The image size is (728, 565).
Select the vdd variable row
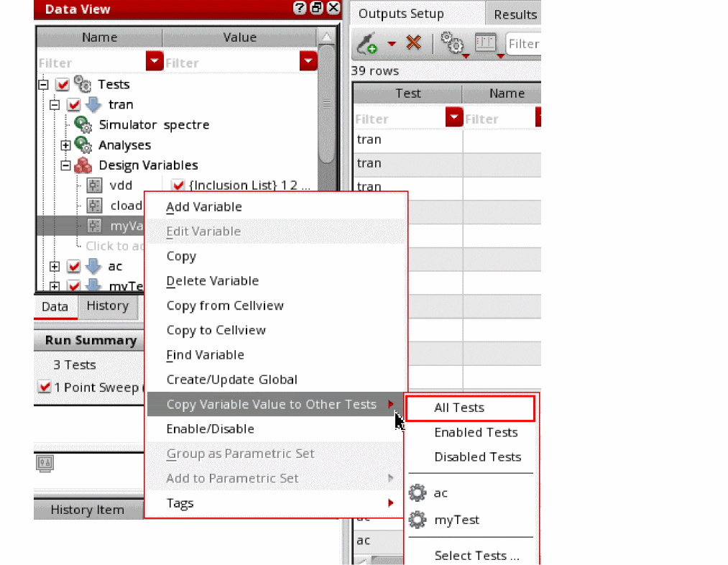[x=178, y=185]
